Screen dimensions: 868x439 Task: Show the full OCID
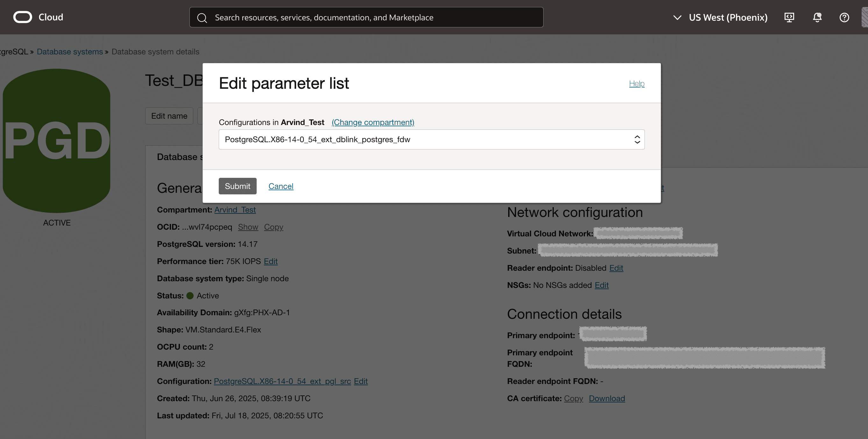click(248, 227)
